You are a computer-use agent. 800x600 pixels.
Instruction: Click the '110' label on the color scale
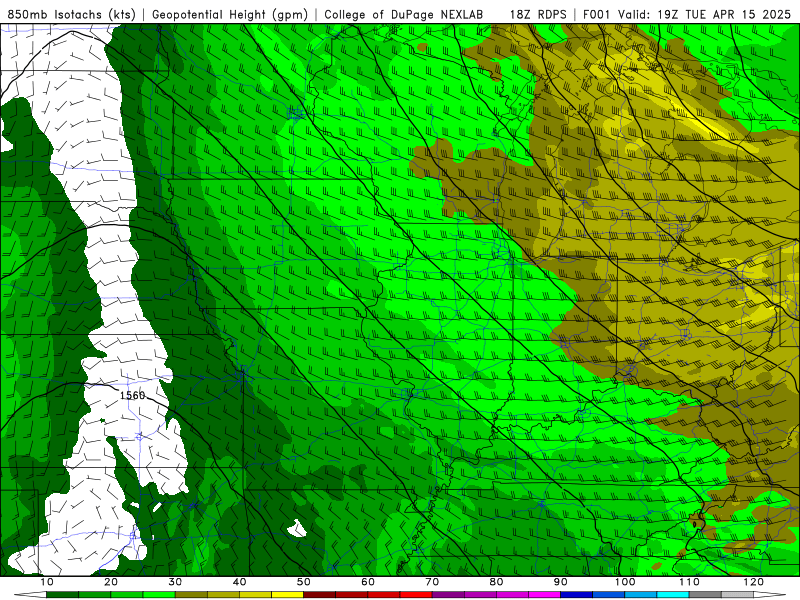[689, 582]
